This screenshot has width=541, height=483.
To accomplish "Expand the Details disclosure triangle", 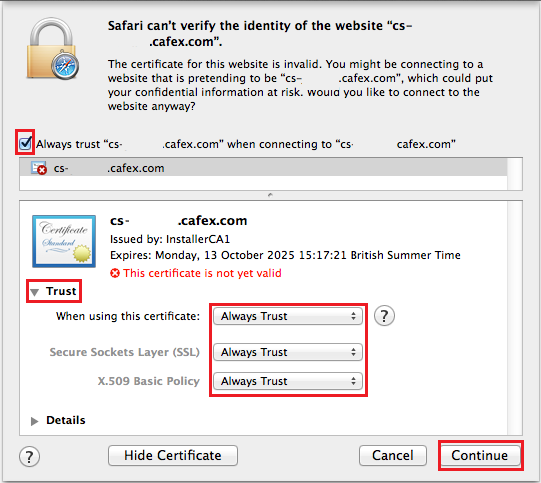I will click(x=34, y=421).
